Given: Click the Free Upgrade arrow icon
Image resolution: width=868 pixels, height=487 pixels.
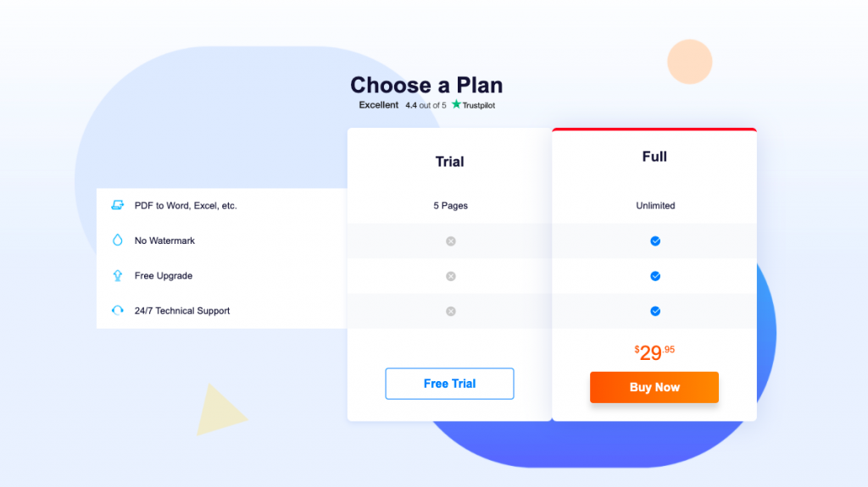Looking at the screenshot, I should [x=117, y=275].
